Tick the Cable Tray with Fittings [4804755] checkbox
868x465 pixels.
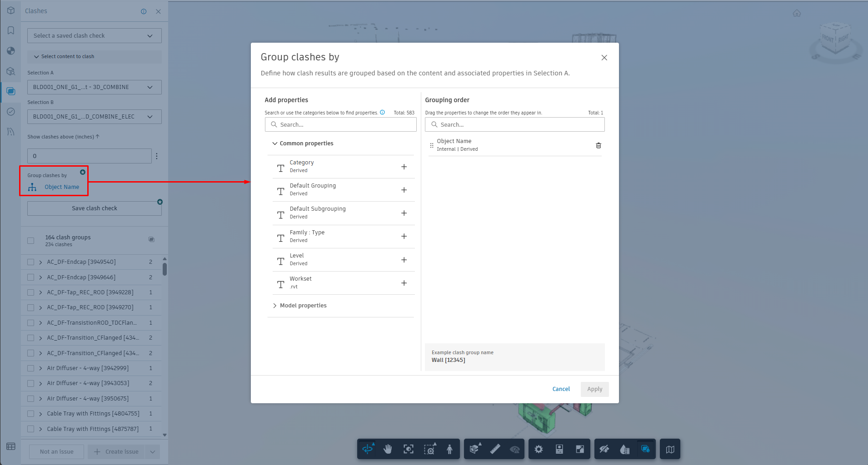point(31,414)
